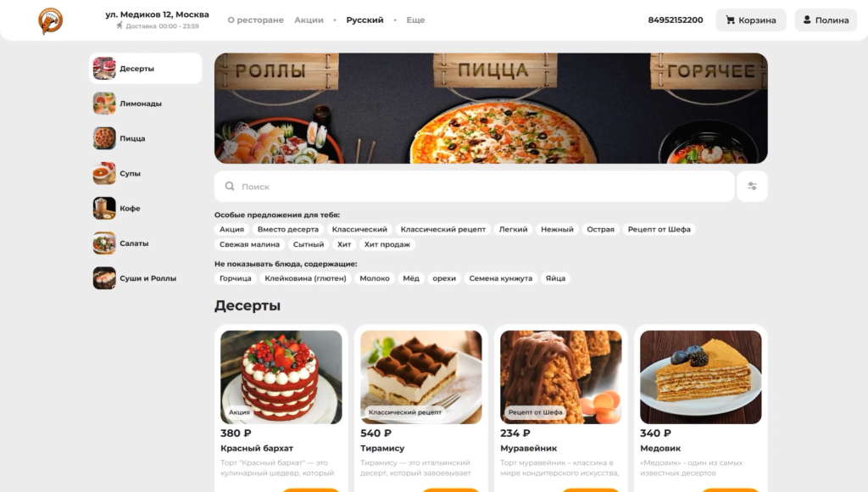This screenshot has width=868, height=492.
Task: Toggle the Хит продаж tag
Action: 387,244
